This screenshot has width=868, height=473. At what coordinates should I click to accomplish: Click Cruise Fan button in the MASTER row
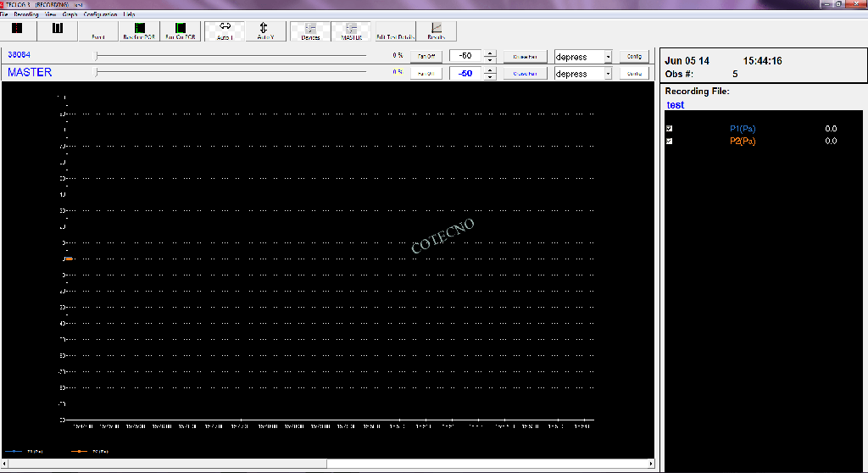526,74
